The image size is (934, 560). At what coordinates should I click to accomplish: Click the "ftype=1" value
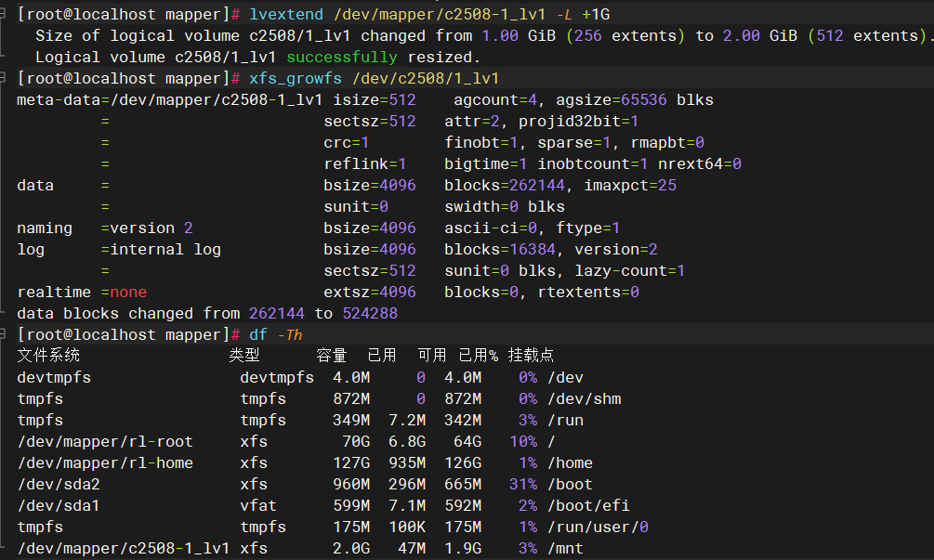pyautogui.click(x=588, y=228)
